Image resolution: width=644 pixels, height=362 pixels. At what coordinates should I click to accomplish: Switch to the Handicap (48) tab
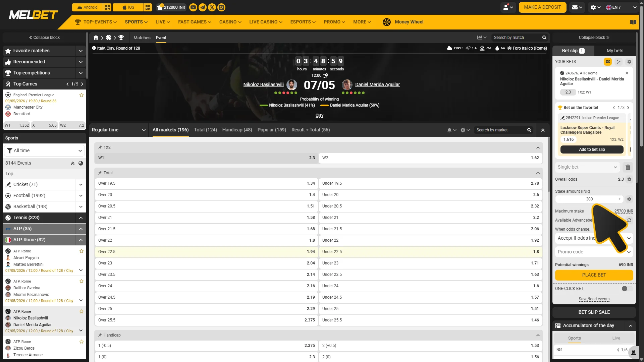click(237, 130)
